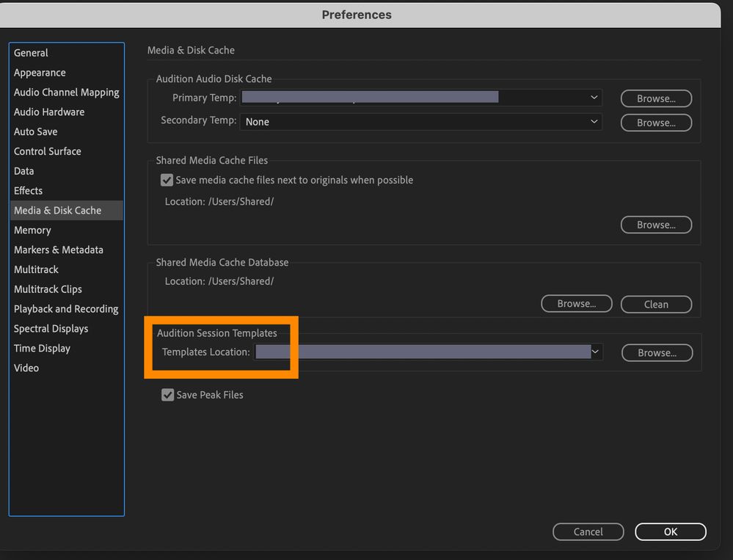Expand the Primary Temp dropdown
Image resolution: width=733 pixels, height=560 pixels.
tap(594, 98)
